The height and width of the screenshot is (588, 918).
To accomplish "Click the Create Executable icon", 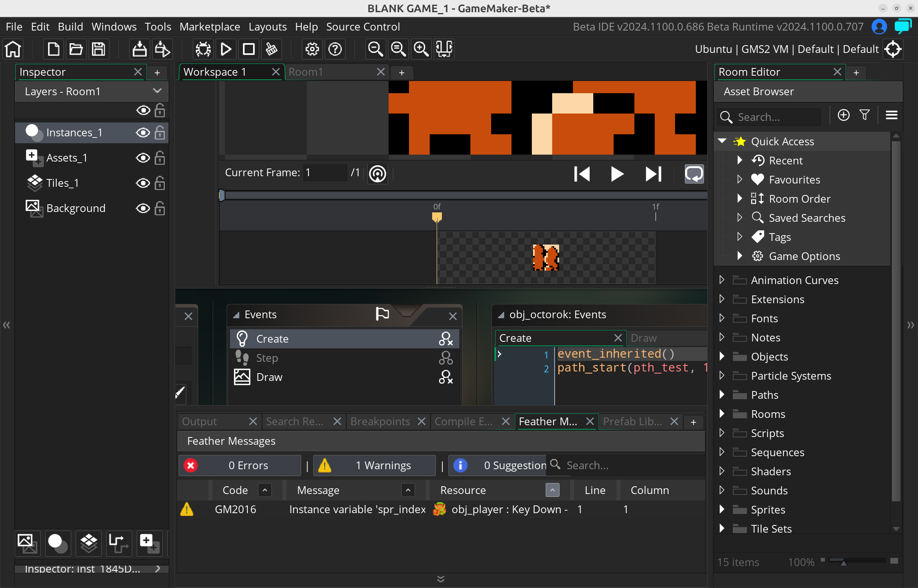I will pyautogui.click(x=139, y=49).
